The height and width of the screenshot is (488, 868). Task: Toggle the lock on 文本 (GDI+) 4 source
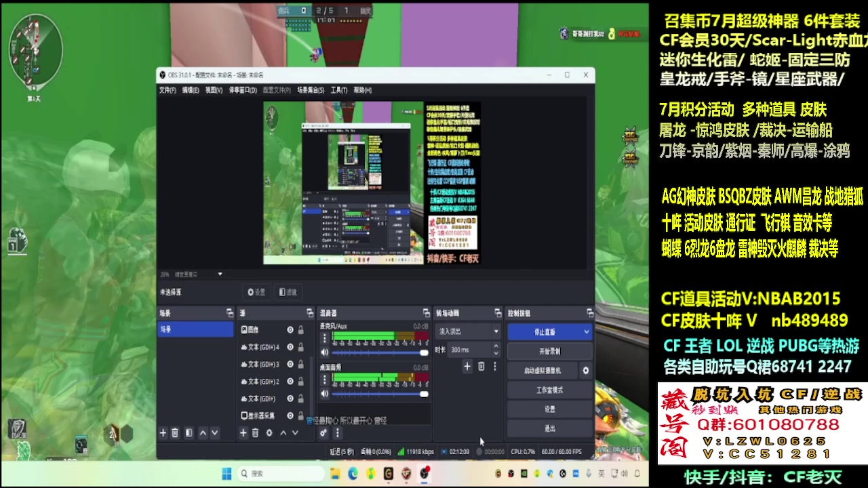300,347
